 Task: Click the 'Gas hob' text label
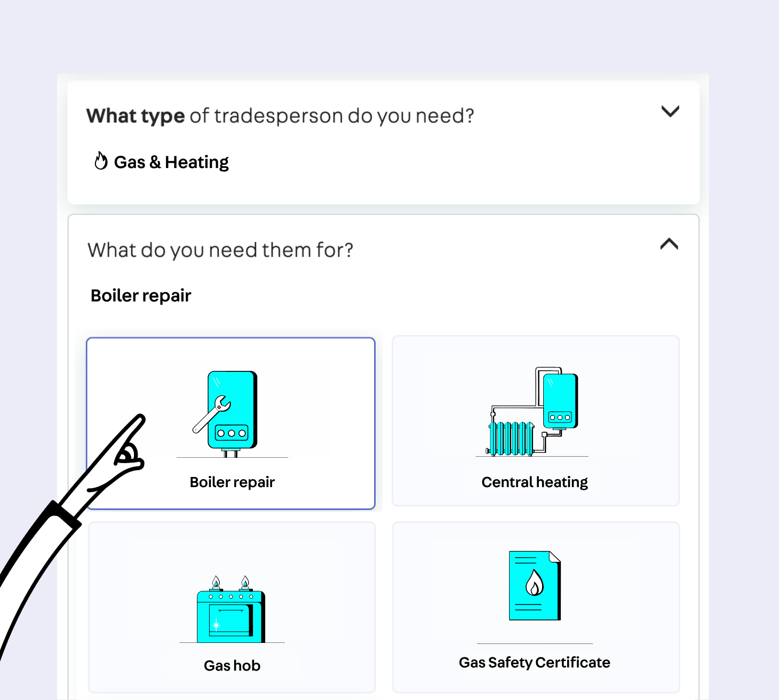pyautogui.click(x=232, y=666)
